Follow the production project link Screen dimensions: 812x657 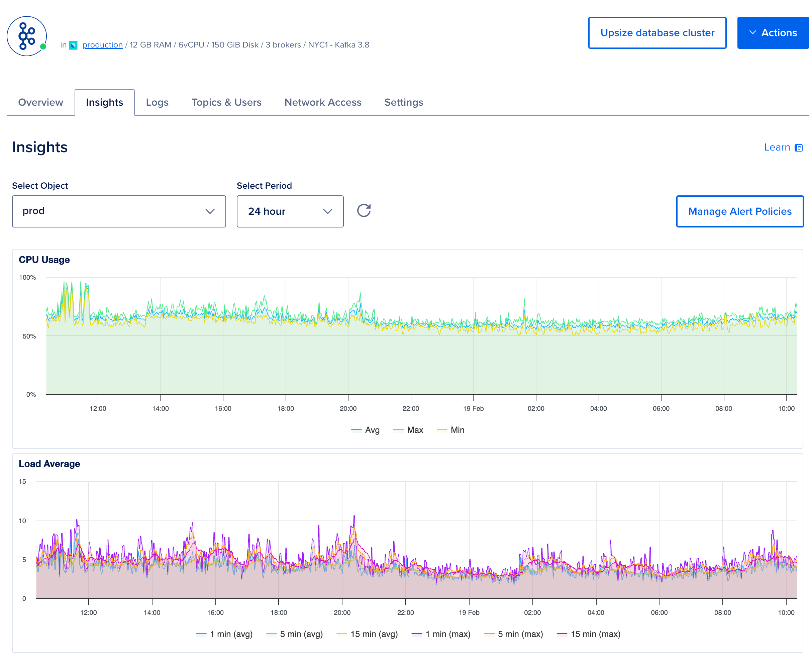[102, 44]
